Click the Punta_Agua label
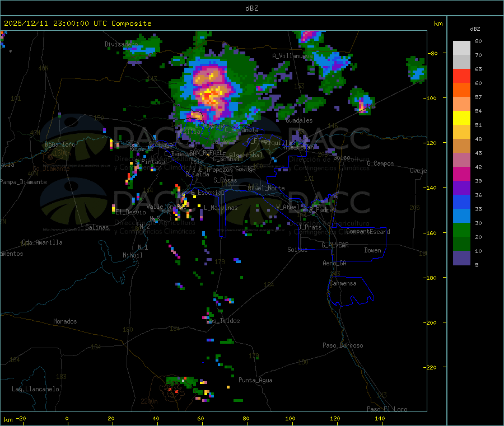The height and width of the screenshot is (426, 504). coord(255,381)
